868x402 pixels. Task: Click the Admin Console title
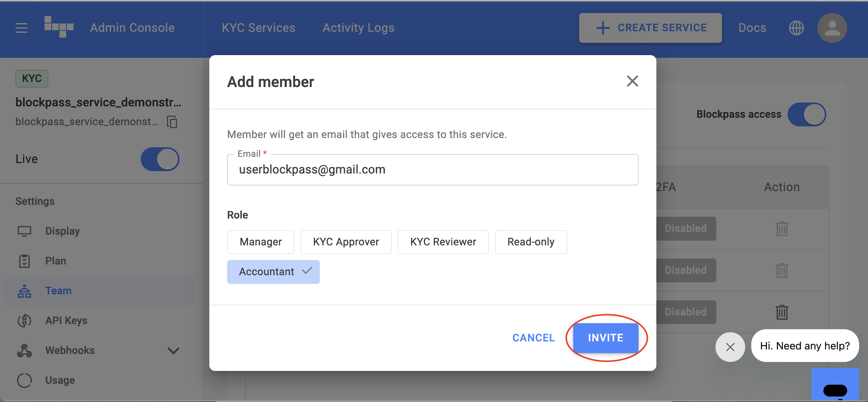[x=132, y=28]
